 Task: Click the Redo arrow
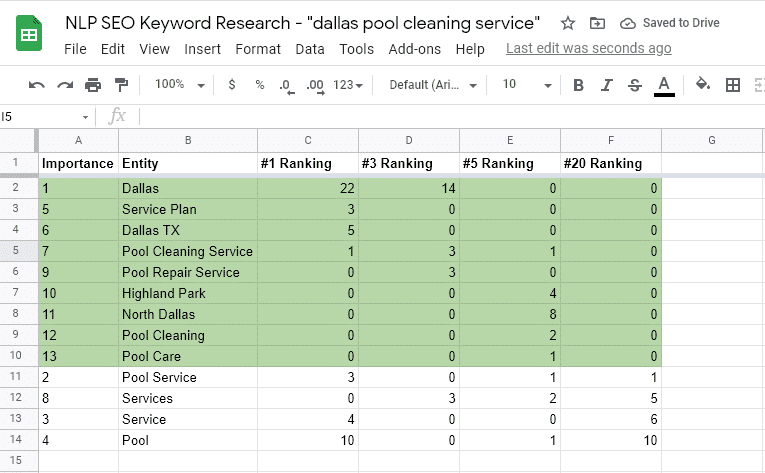tap(65, 85)
